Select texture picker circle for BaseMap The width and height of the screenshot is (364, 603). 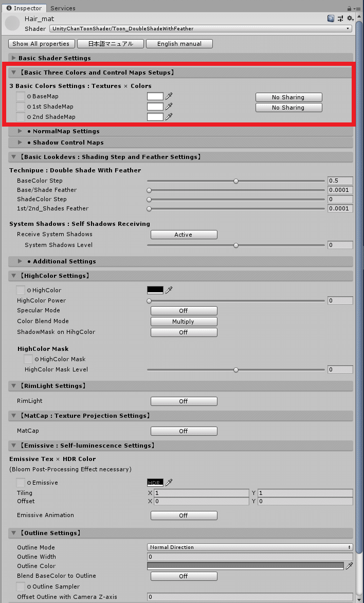pos(29,96)
